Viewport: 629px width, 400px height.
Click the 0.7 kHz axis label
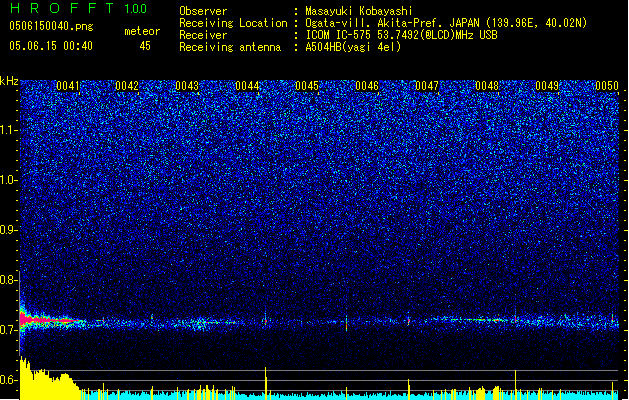pos(8,330)
